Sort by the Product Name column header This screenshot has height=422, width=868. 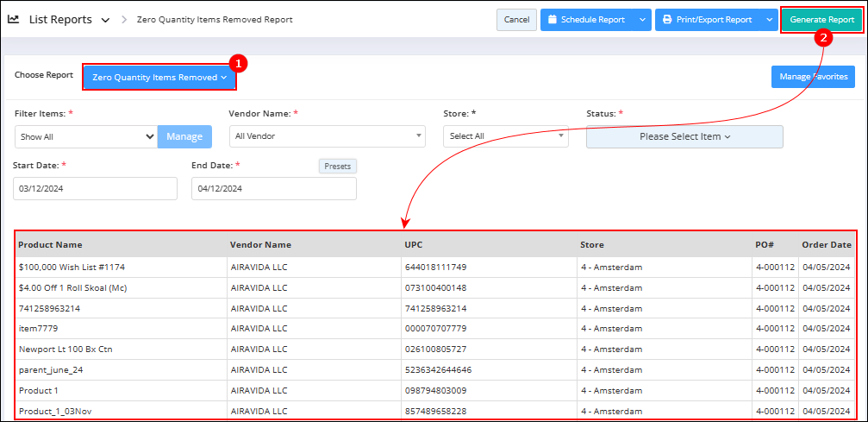(x=51, y=245)
